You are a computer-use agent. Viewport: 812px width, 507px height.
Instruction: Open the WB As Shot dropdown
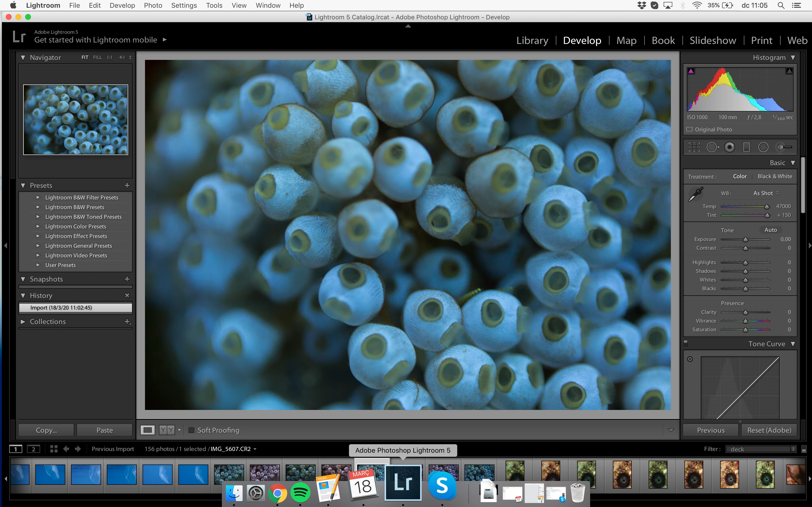click(766, 193)
